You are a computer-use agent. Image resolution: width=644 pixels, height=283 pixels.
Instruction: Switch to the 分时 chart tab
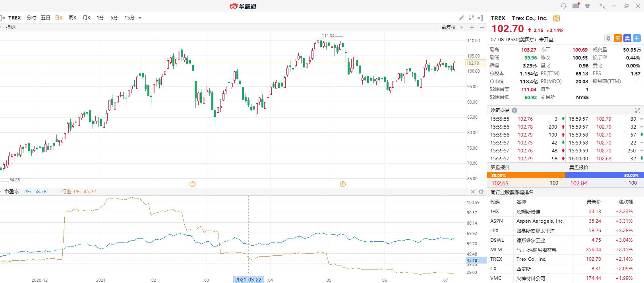[x=31, y=18]
